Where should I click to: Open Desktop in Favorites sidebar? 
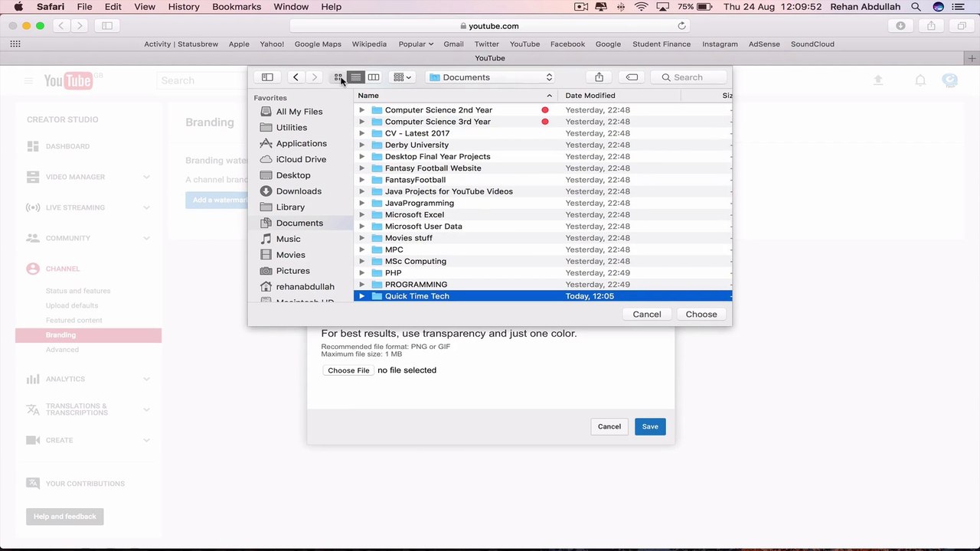[293, 175]
